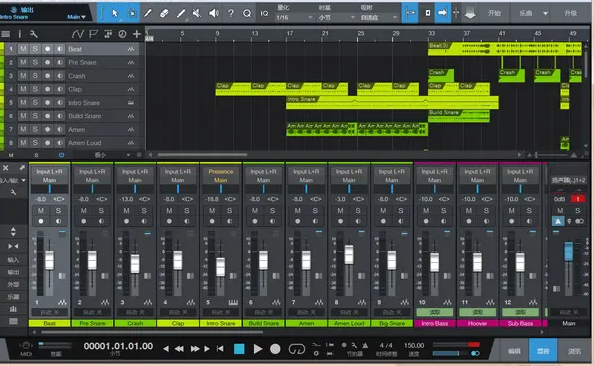Open the Browse view tab
Image resolution: width=594 pixels, height=366 pixels.
574,351
